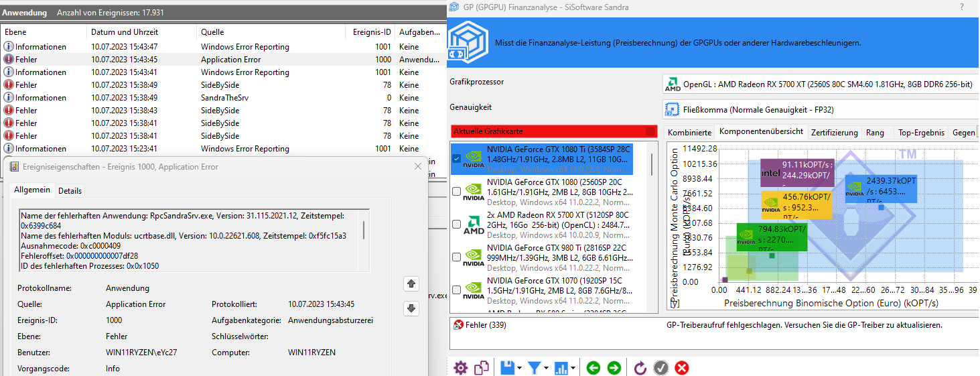Click AMD logo of 2x Radeon RX 5700 XT row
The image size is (980, 376).
(x=473, y=226)
